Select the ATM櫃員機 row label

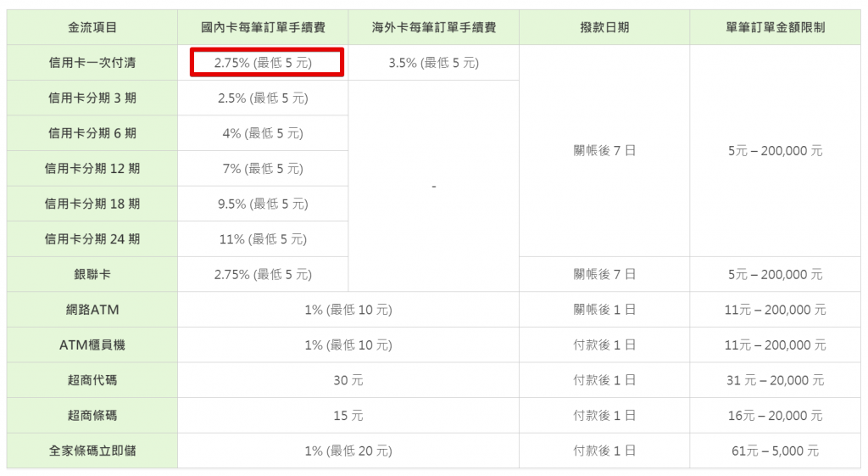point(92,344)
